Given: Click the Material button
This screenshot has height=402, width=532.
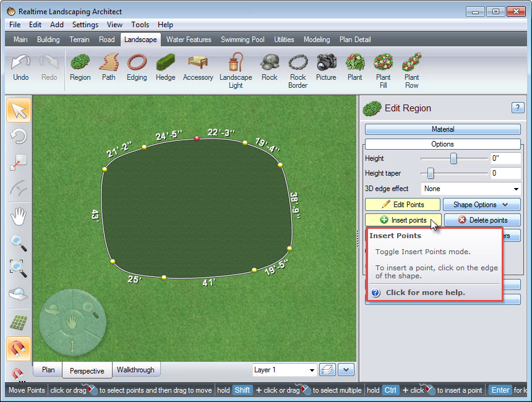Looking at the screenshot, I should [x=443, y=129].
